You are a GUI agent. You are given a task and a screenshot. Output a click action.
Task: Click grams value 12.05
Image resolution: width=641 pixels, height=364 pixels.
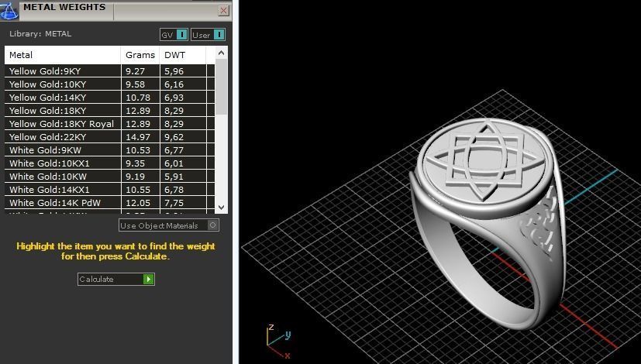138,203
